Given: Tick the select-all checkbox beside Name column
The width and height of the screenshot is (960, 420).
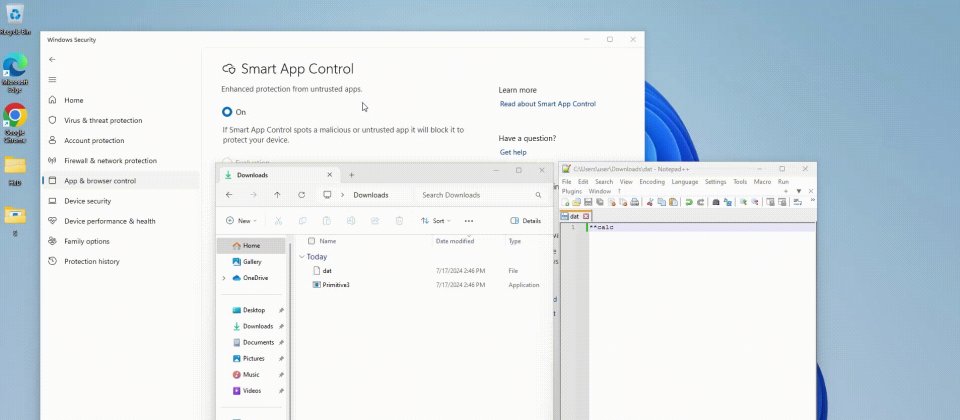Looking at the screenshot, I should [x=312, y=241].
